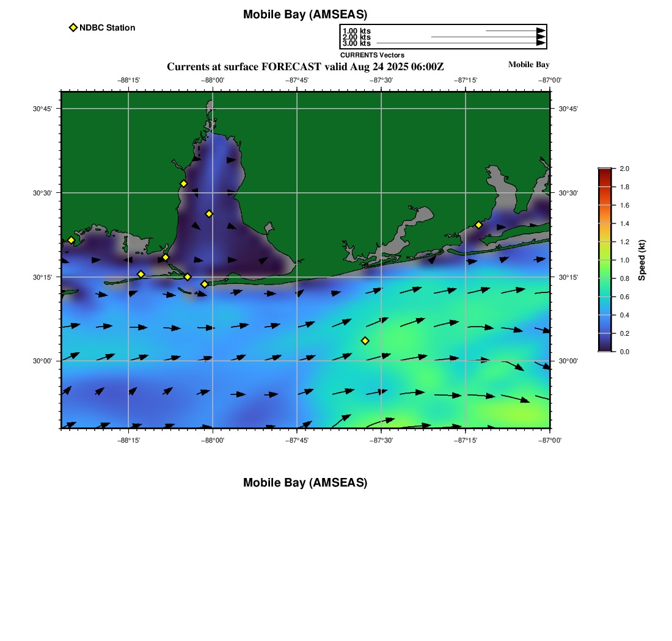The height and width of the screenshot is (641, 672).
Task: Click the 1.00 kts vector arrow in the legend
Action: 516,31
